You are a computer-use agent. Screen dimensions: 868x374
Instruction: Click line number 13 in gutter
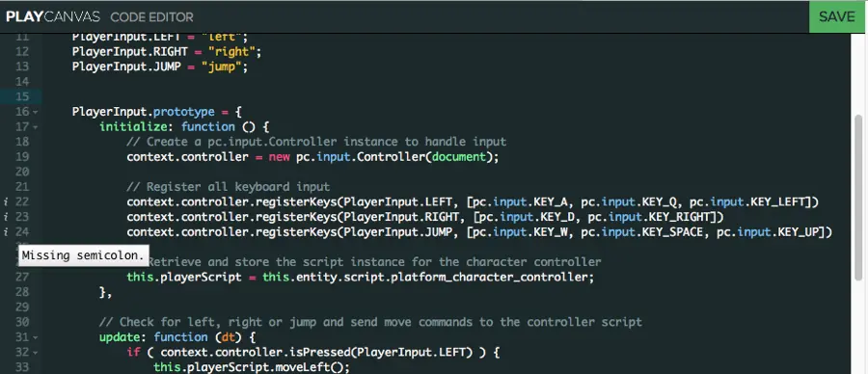tap(22, 67)
